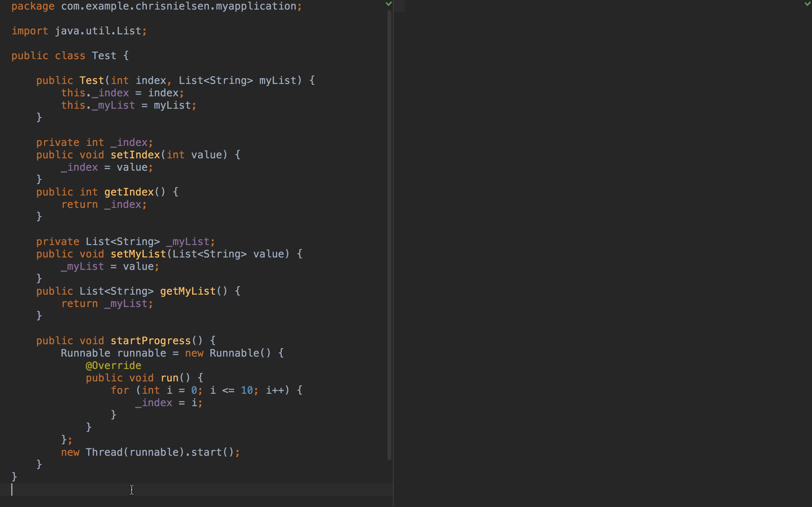
Task: Click the left editor's vertical scrollbar thumb
Action: [x=389, y=235]
